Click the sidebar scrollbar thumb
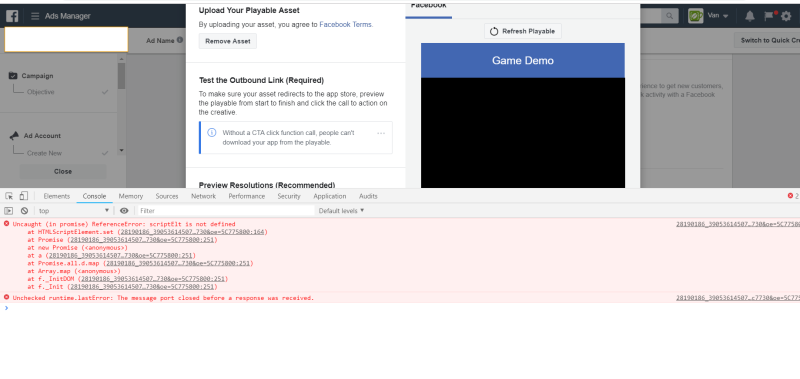The width and height of the screenshot is (800, 379). pyautogui.click(x=121, y=75)
